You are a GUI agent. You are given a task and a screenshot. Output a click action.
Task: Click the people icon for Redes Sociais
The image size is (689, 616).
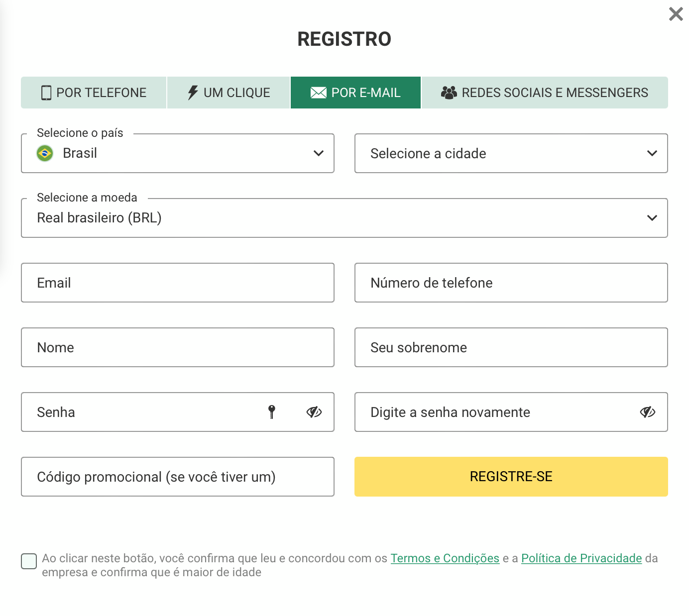pyautogui.click(x=449, y=93)
